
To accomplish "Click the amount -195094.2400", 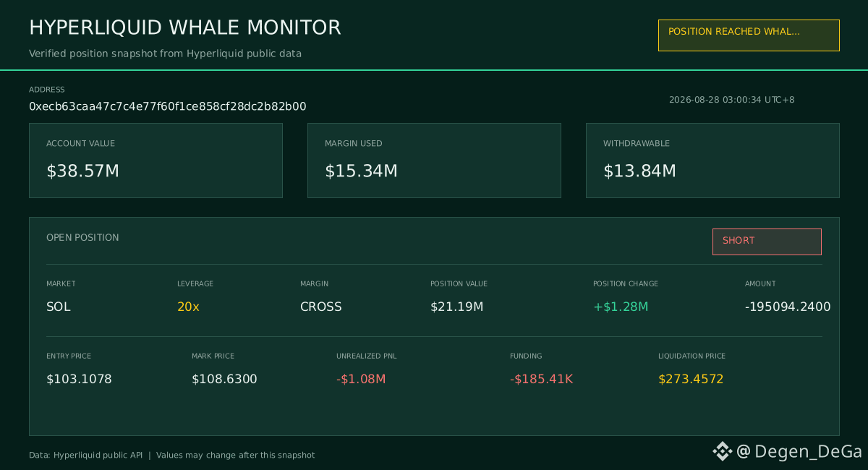I will pyautogui.click(x=788, y=307).
